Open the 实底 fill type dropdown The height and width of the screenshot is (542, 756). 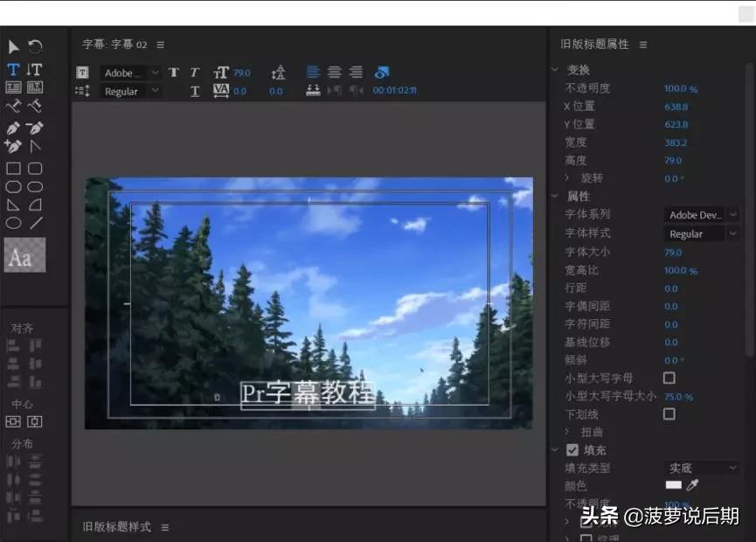(699, 468)
